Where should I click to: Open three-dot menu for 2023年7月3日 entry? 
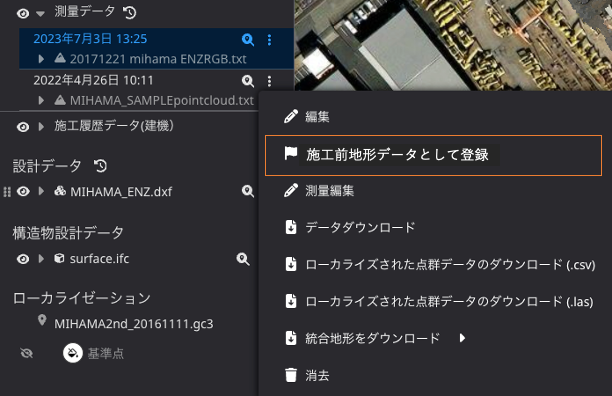coord(269,39)
